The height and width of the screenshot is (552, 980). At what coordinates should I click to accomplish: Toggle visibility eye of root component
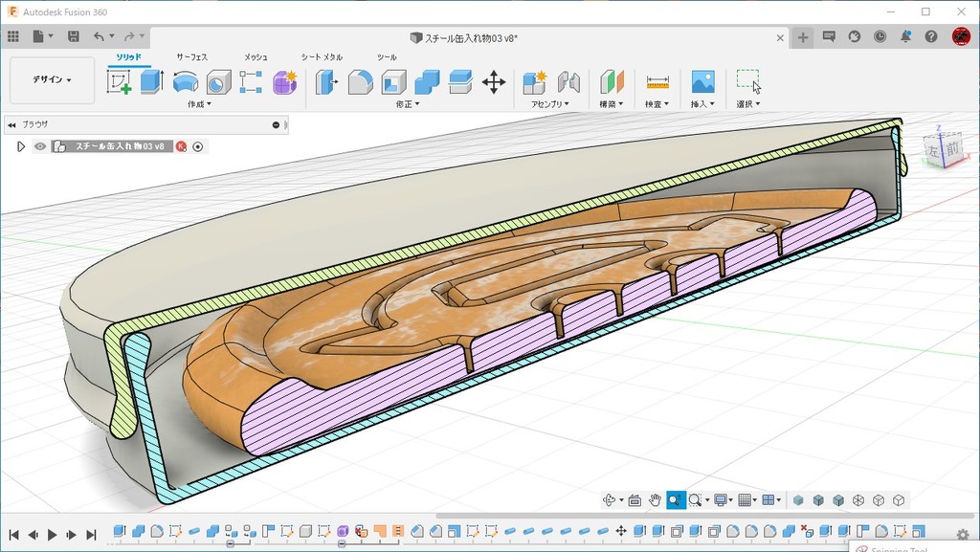coord(40,146)
